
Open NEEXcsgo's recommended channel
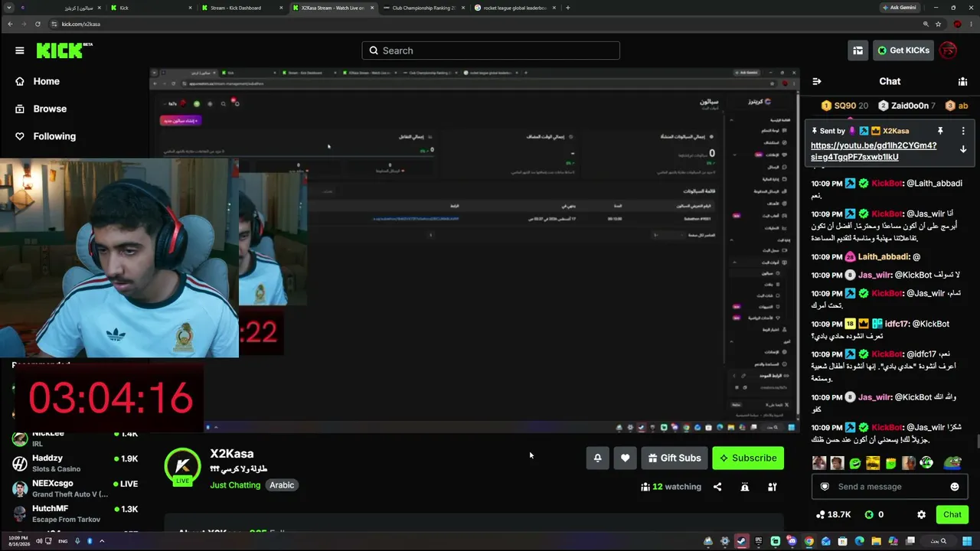click(x=75, y=488)
